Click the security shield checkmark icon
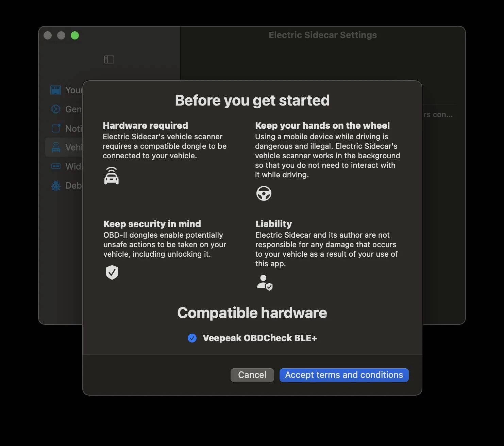 [x=112, y=272]
